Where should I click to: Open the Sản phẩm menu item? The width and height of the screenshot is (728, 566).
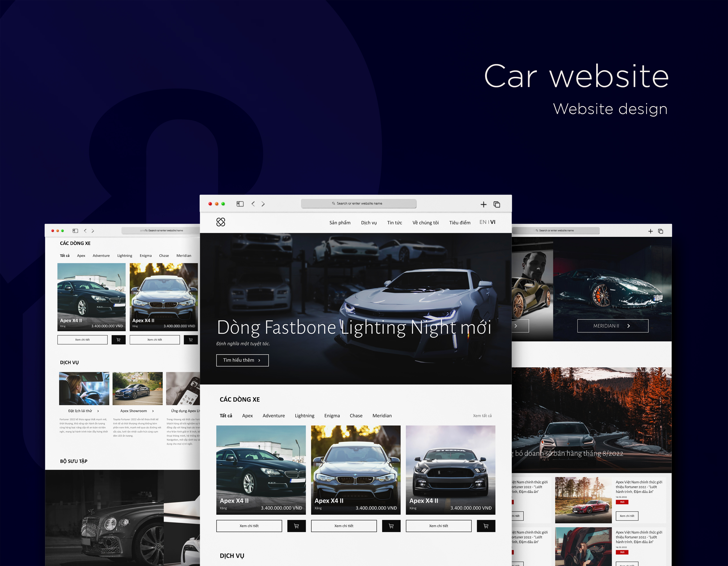tap(340, 223)
